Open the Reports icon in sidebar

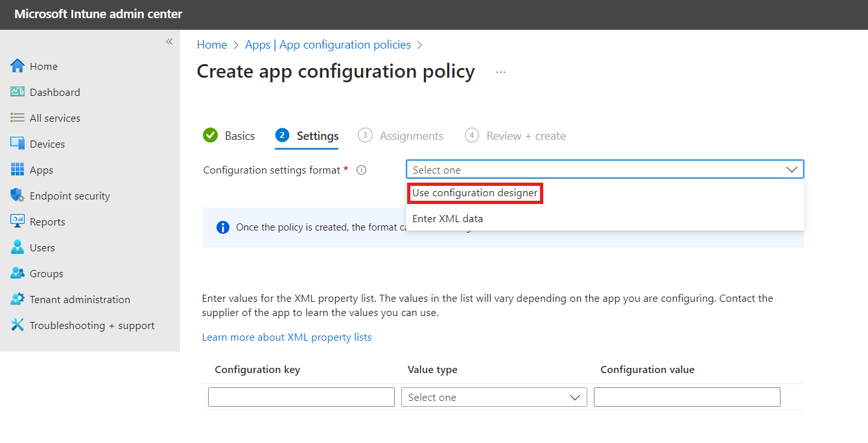click(18, 221)
